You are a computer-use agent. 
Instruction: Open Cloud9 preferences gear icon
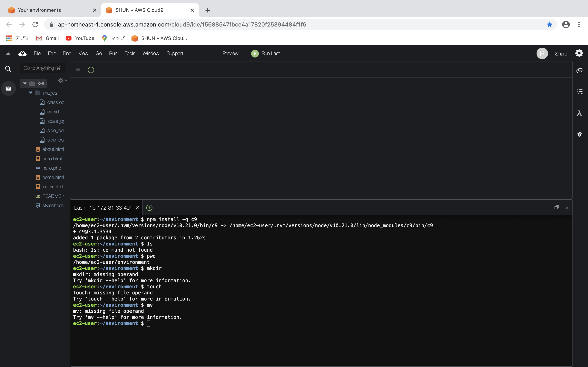pyautogui.click(x=579, y=53)
